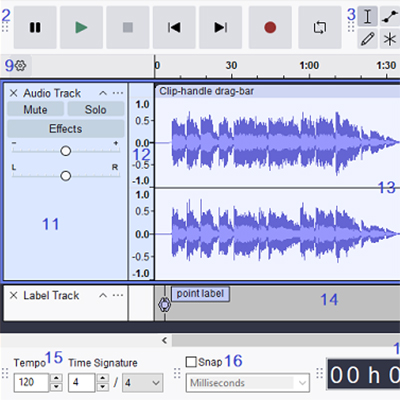Click the lower channel -1.0 vertical scale label
Screen dimensions: 400x400
pos(141,274)
